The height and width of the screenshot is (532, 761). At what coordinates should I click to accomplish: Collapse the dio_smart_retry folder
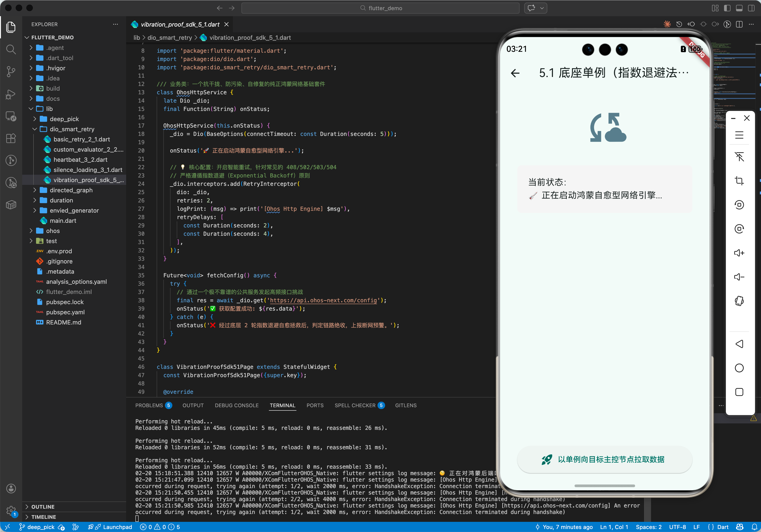(x=72, y=129)
